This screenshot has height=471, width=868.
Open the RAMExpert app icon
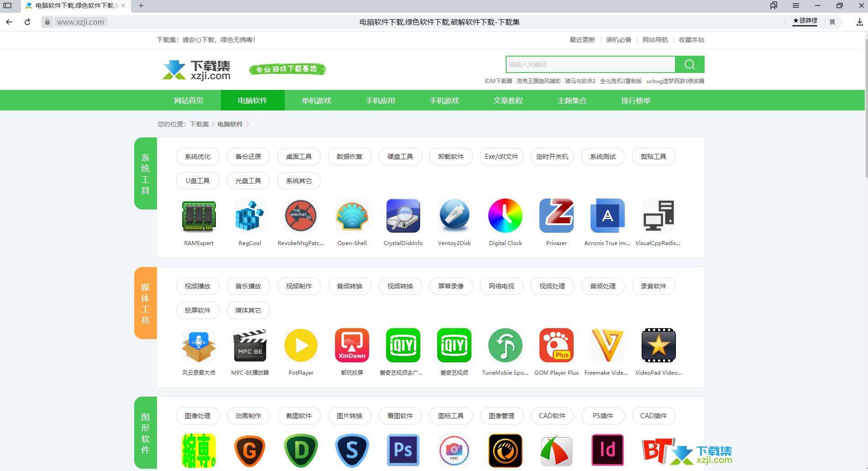click(x=199, y=216)
